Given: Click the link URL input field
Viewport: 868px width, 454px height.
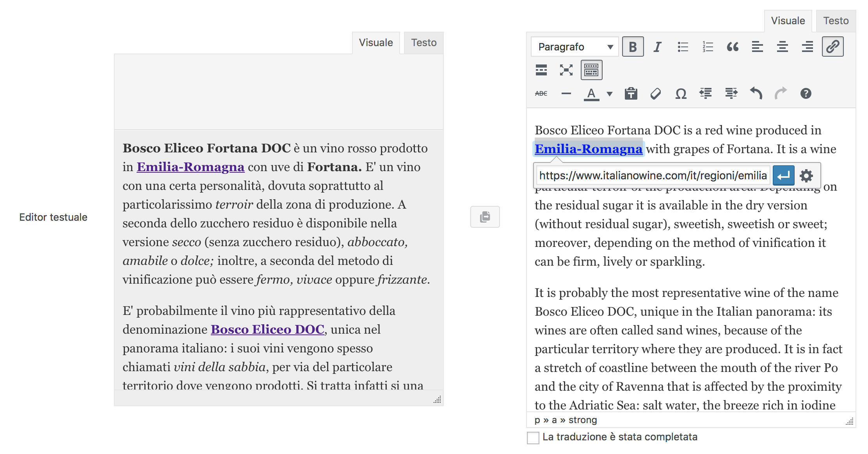Looking at the screenshot, I should point(653,175).
